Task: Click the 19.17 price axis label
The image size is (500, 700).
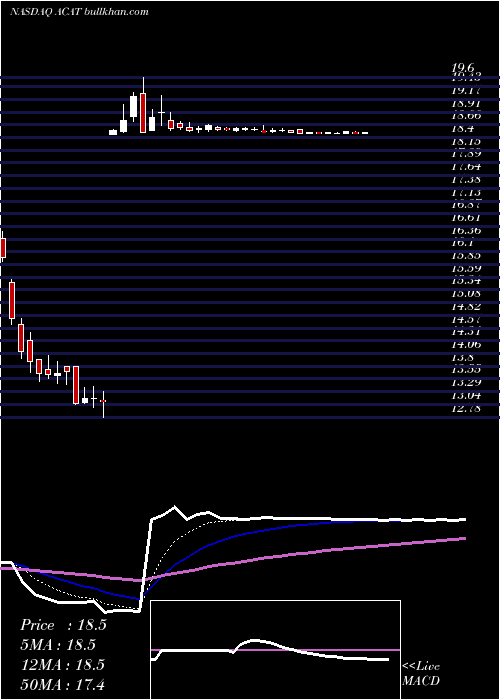Action: (467, 91)
